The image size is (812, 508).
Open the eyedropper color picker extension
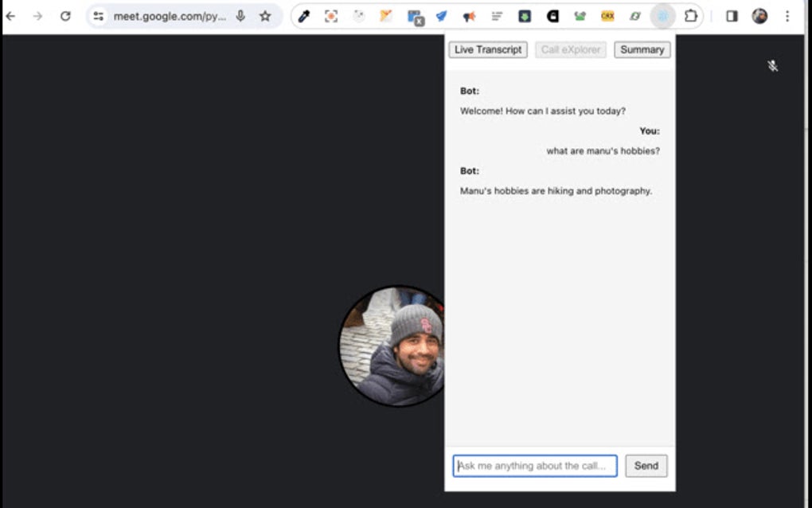[304, 16]
